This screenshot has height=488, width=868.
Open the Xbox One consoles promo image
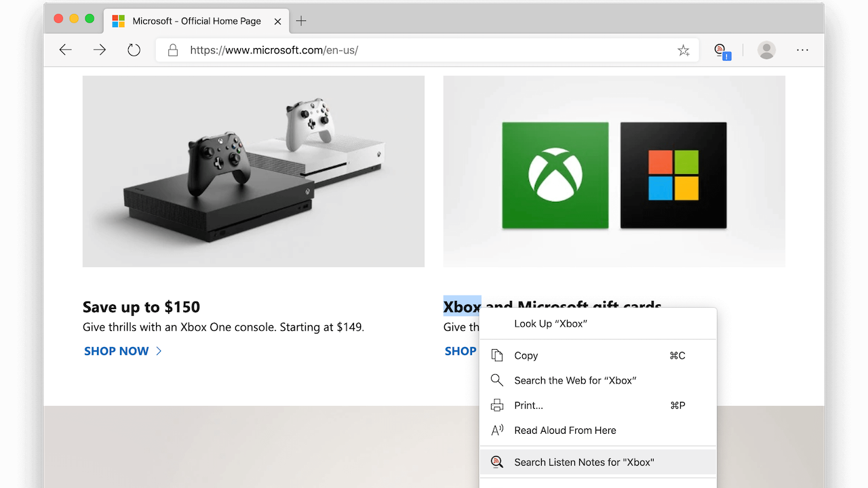click(x=254, y=171)
